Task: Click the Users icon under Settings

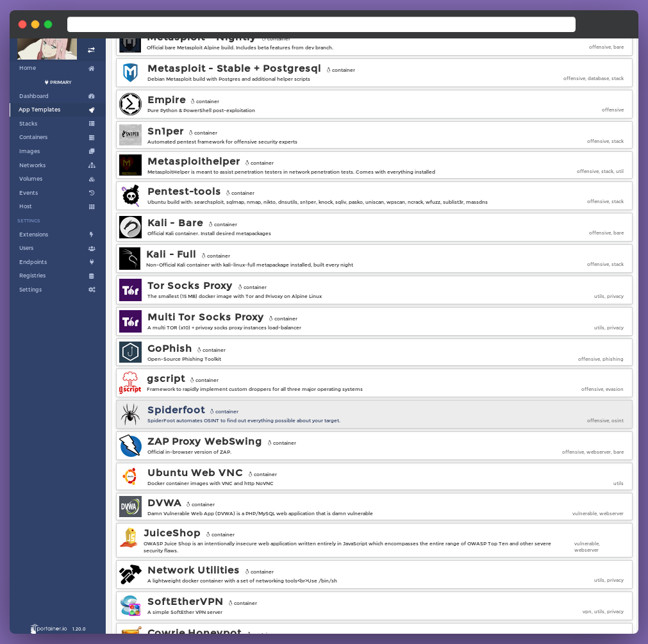Action: [92, 248]
